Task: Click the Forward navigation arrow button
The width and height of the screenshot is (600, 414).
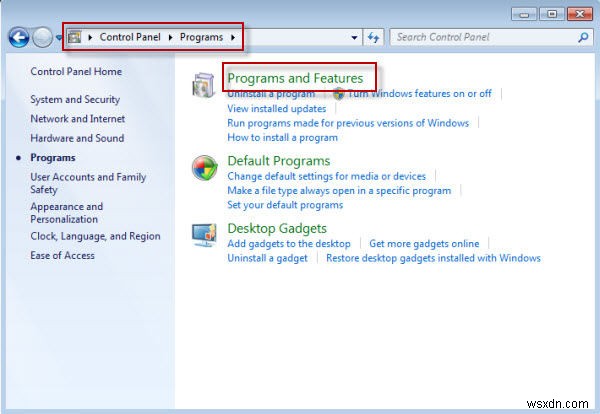Action: [x=42, y=37]
